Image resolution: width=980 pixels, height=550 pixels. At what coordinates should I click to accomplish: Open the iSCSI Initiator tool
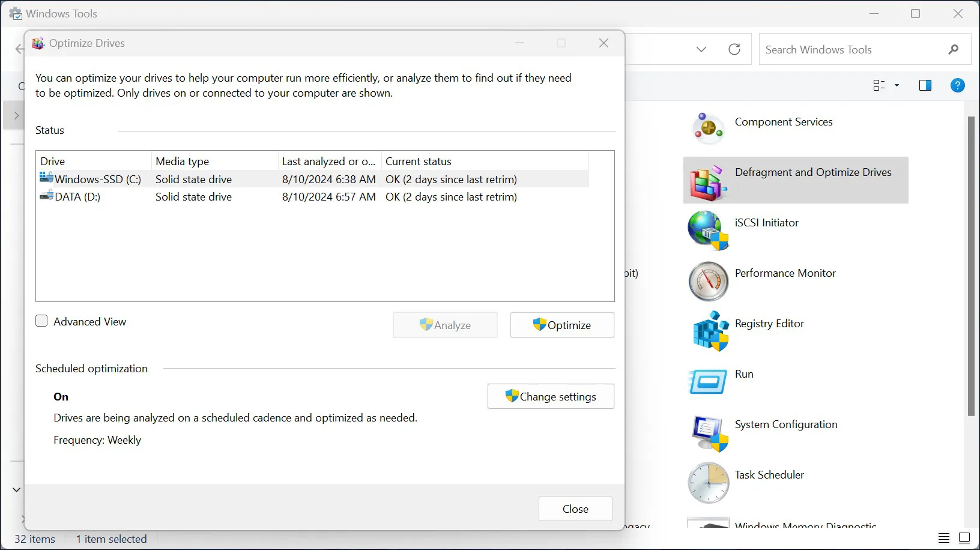coord(767,223)
